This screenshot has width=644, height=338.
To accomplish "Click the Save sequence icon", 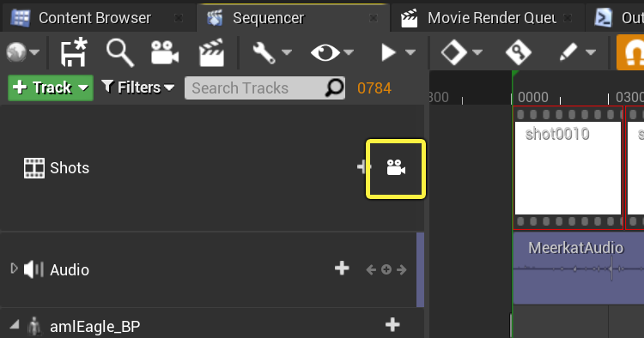I will (74, 52).
